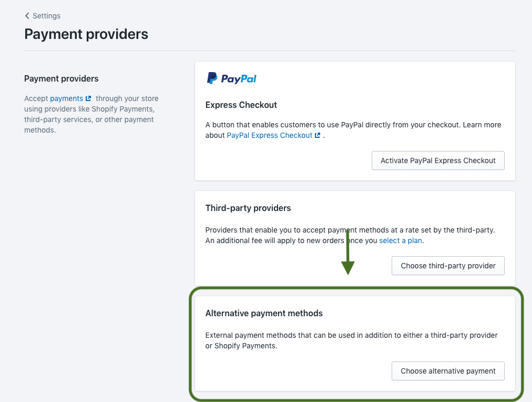Click external-link icon after PayPal Express Checkout
The height and width of the screenshot is (402, 532).
pyautogui.click(x=318, y=135)
